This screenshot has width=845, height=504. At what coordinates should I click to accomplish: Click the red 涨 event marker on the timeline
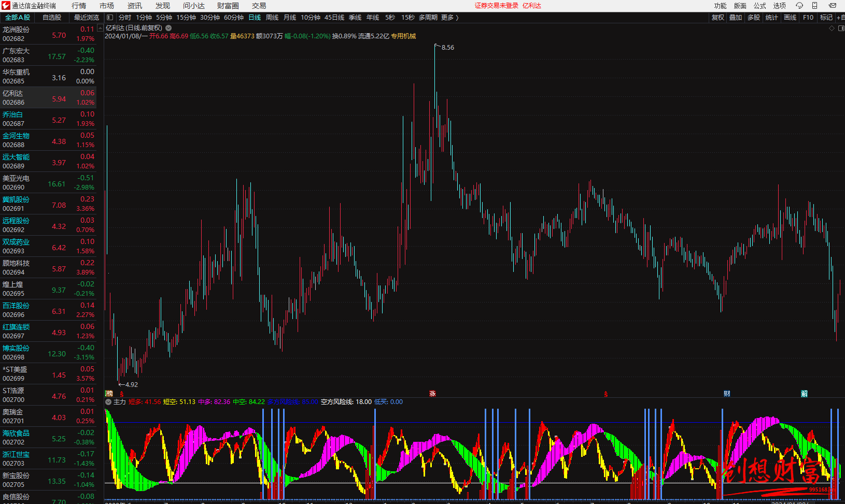pos(432,394)
